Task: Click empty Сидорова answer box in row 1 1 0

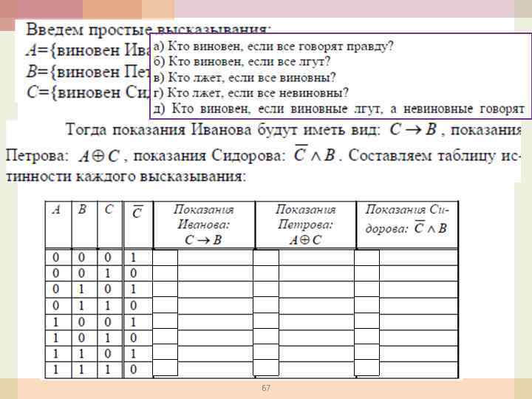Action: click(x=367, y=352)
